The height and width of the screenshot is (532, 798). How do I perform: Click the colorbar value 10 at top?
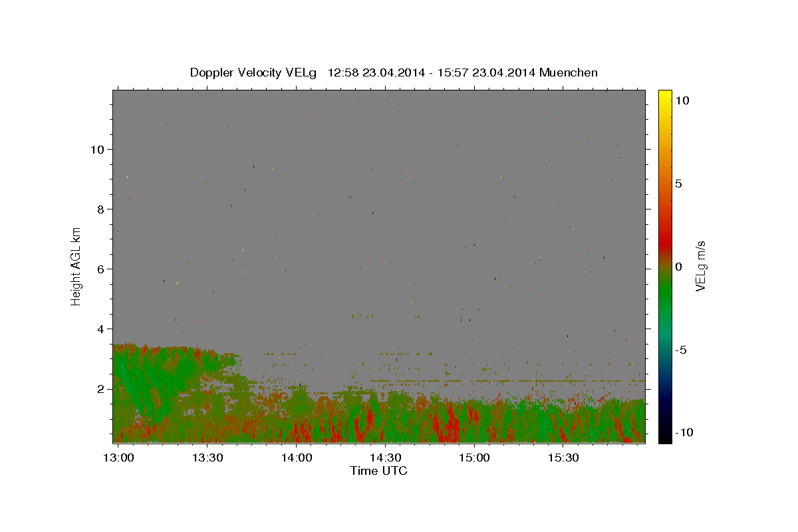(x=682, y=100)
